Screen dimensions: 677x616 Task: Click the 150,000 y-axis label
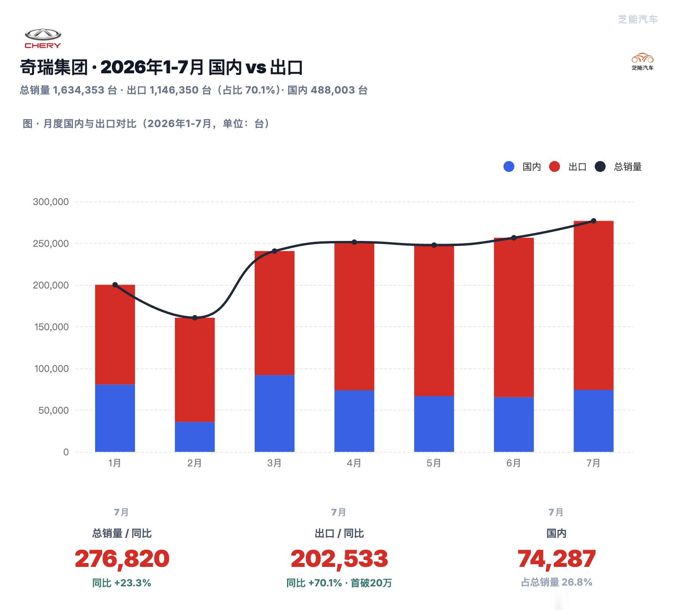tap(51, 327)
